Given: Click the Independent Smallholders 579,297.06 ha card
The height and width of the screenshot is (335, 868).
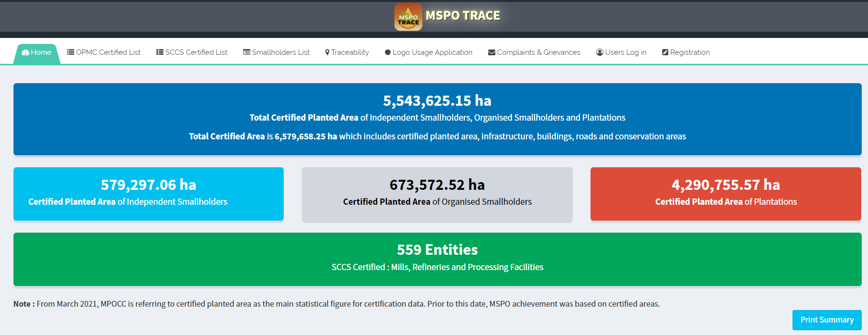Looking at the screenshot, I should 149,194.
